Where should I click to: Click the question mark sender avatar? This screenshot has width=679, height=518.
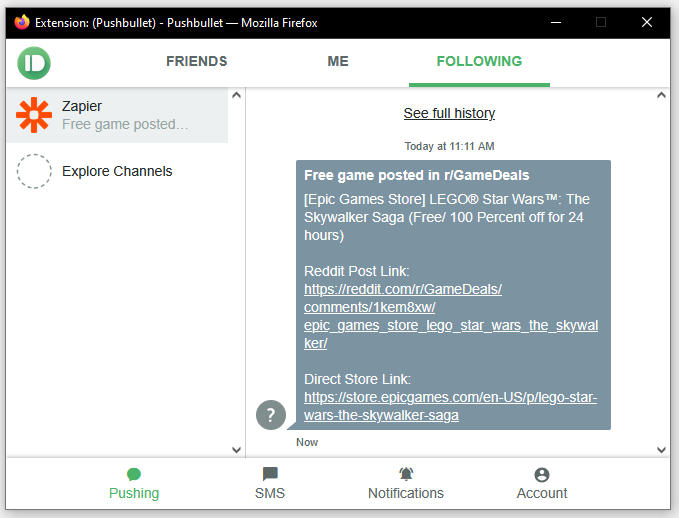pyautogui.click(x=271, y=415)
